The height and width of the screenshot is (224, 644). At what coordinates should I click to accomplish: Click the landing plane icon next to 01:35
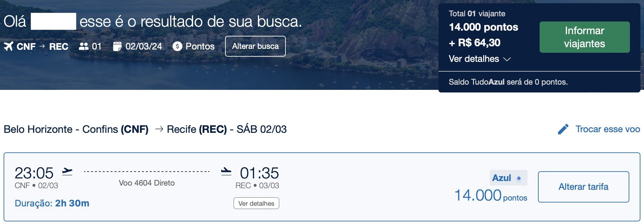[x=226, y=172]
